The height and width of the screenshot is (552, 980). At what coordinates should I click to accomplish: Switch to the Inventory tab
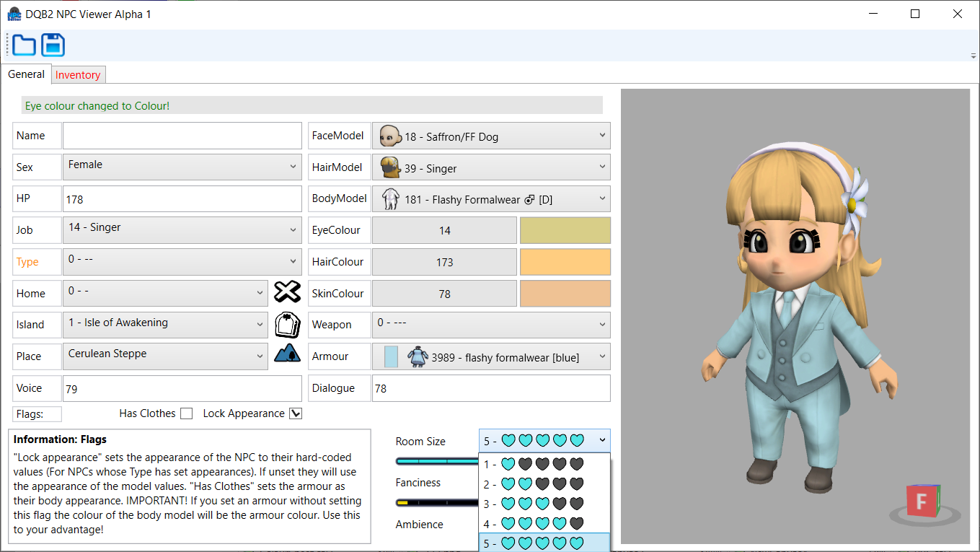(78, 75)
